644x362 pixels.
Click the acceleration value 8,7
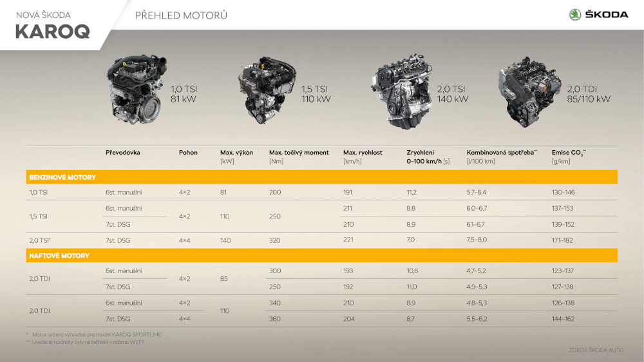[x=411, y=319]
